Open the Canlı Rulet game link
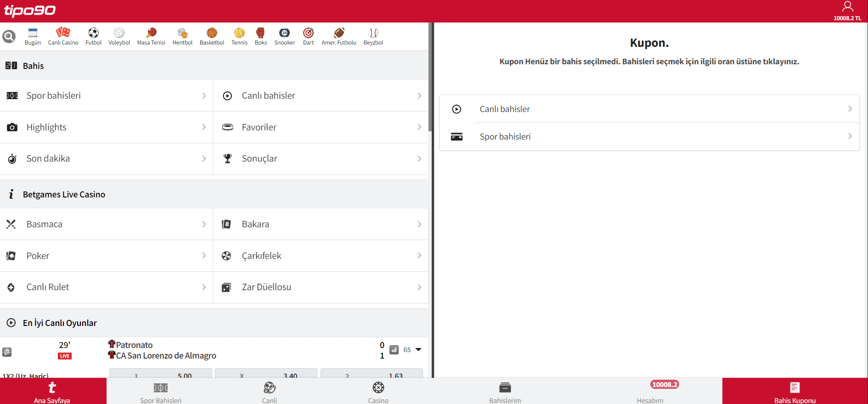The width and height of the screenshot is (868, 404). tap(106, 287)
